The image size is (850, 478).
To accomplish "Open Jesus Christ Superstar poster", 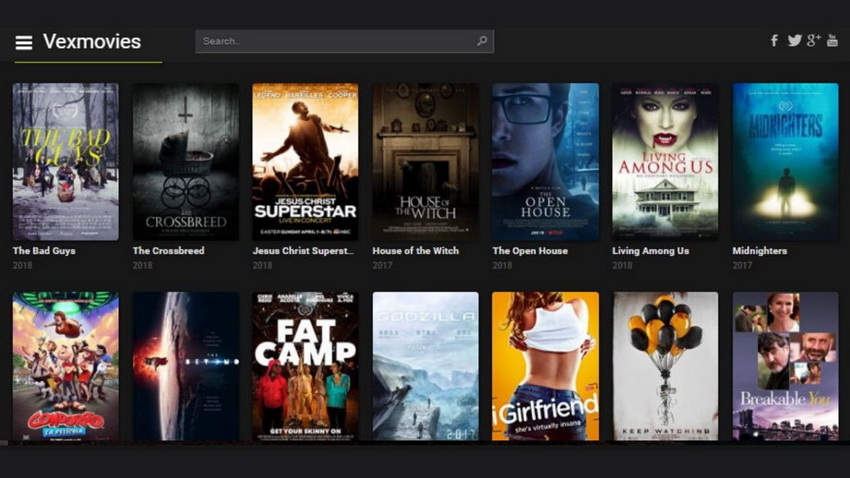I will tap(305, 161).
